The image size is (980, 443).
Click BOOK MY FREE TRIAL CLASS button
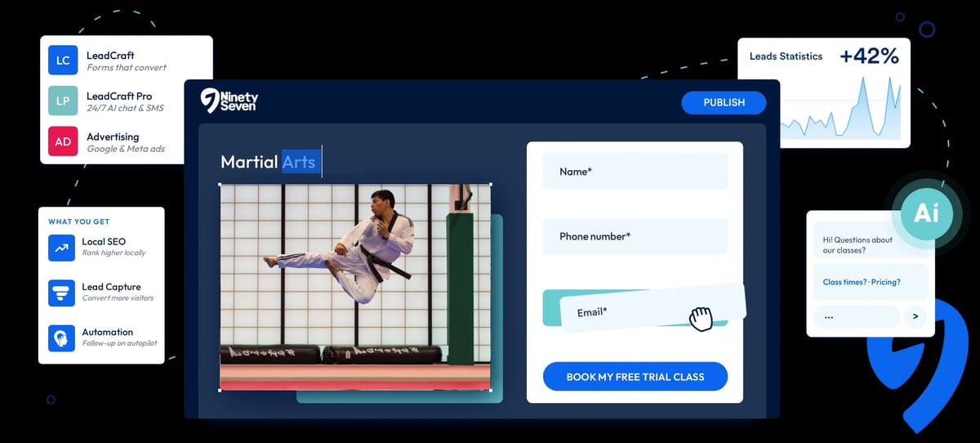coord(635,377)
